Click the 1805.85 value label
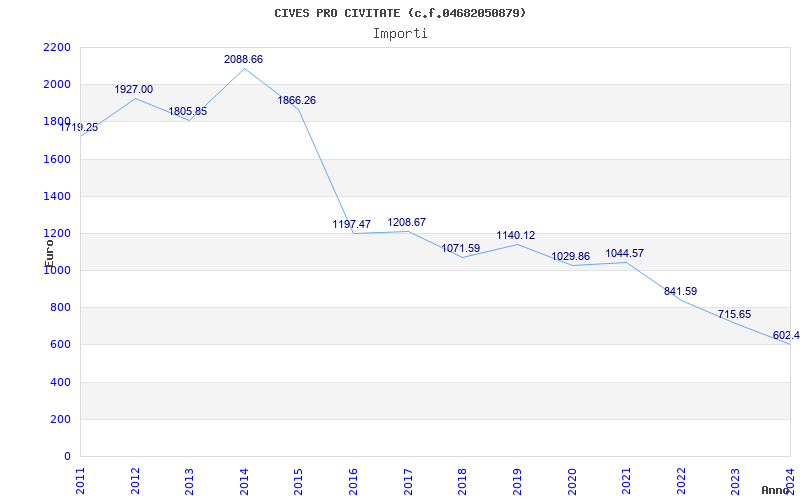Screen dimensions: 800x500 [x=187, y=112]
